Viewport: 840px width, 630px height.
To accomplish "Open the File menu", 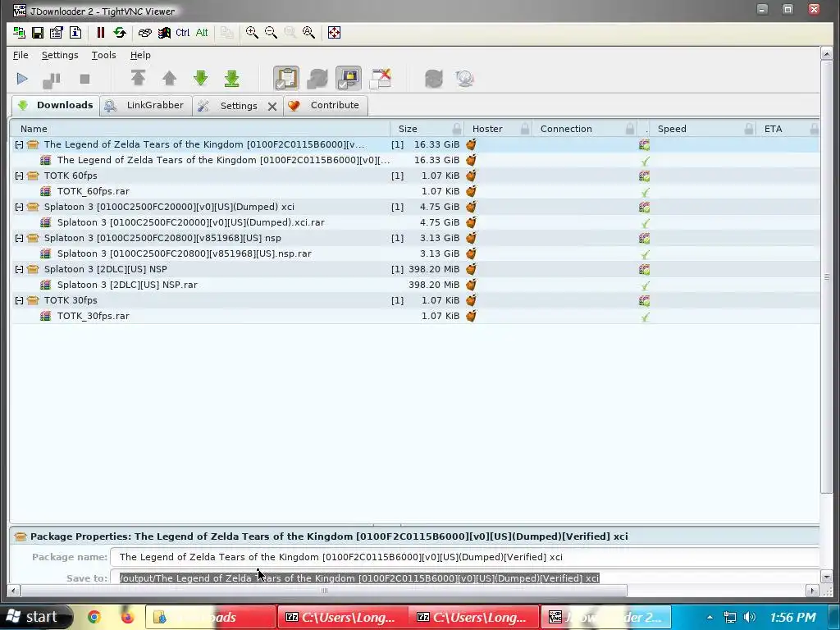I will pyautogui.click(x=21, y=55).
